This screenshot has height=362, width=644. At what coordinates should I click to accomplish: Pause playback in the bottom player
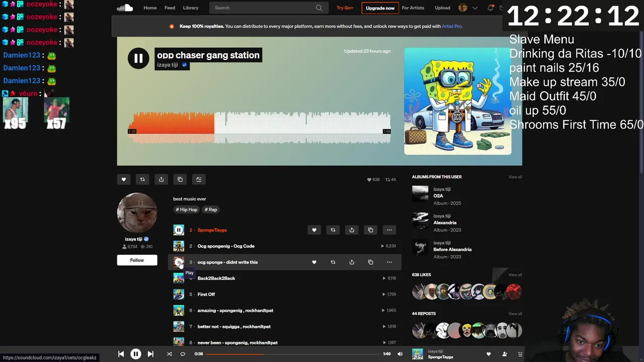tap(135, 354)
